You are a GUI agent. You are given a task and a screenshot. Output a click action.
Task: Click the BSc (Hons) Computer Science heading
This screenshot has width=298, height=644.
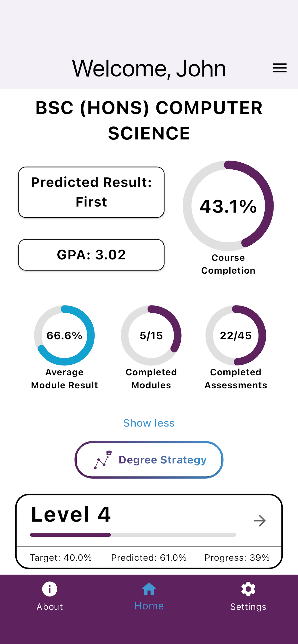click(x=149, y=120)
